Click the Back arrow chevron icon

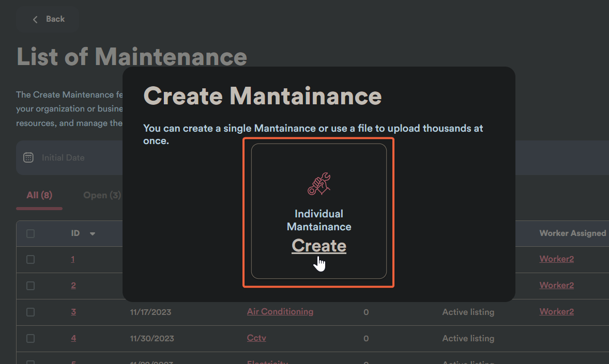coord(35,20)
